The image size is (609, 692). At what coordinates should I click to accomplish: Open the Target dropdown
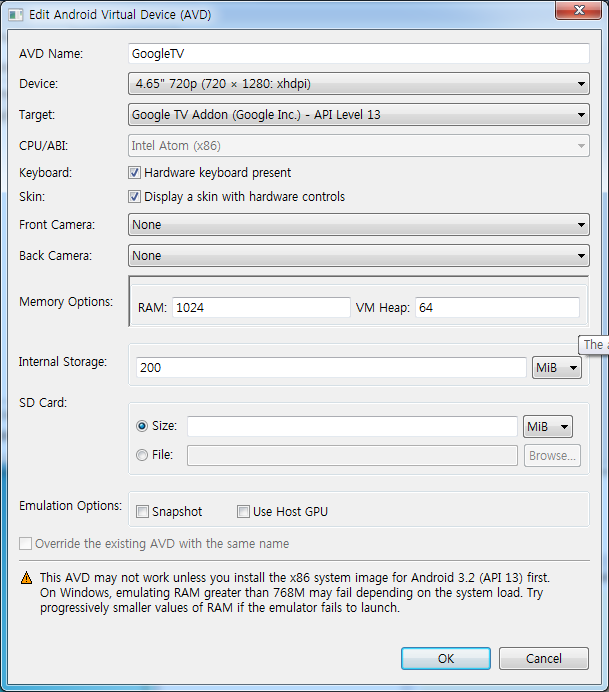click(x=358, y=115)
